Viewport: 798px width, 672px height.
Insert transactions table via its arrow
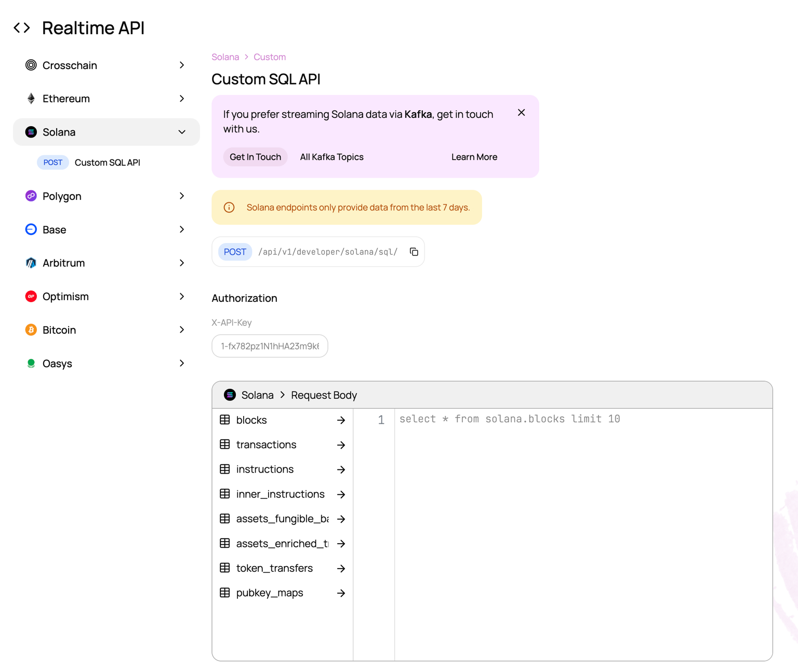341,445
